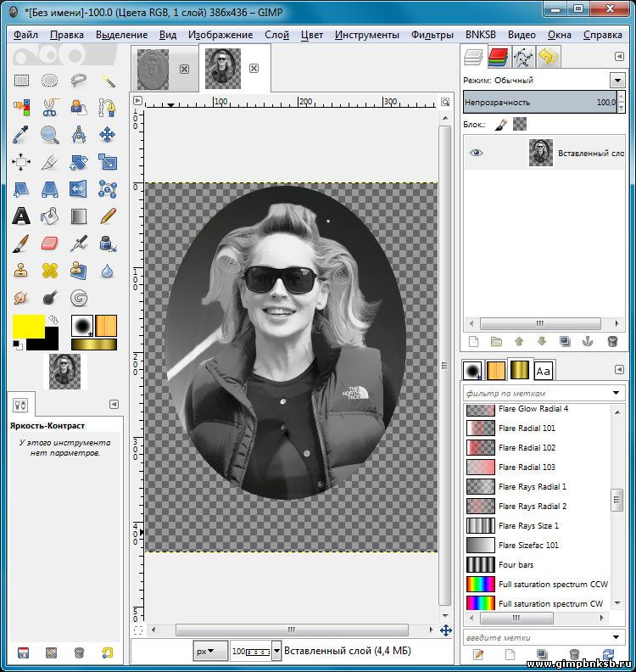Viewport: 636px width, 672px height.
Task: Activate the Zoom magnifier tool
Action: coord(50,135)
